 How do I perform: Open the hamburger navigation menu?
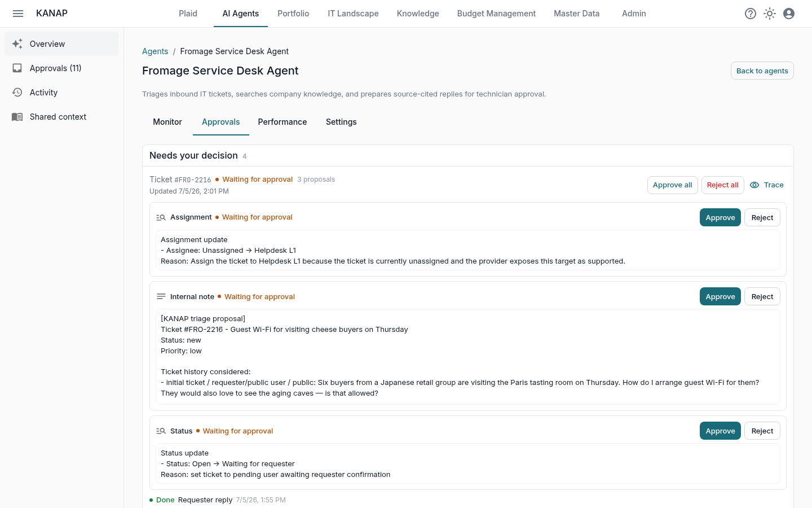point(18,14)
